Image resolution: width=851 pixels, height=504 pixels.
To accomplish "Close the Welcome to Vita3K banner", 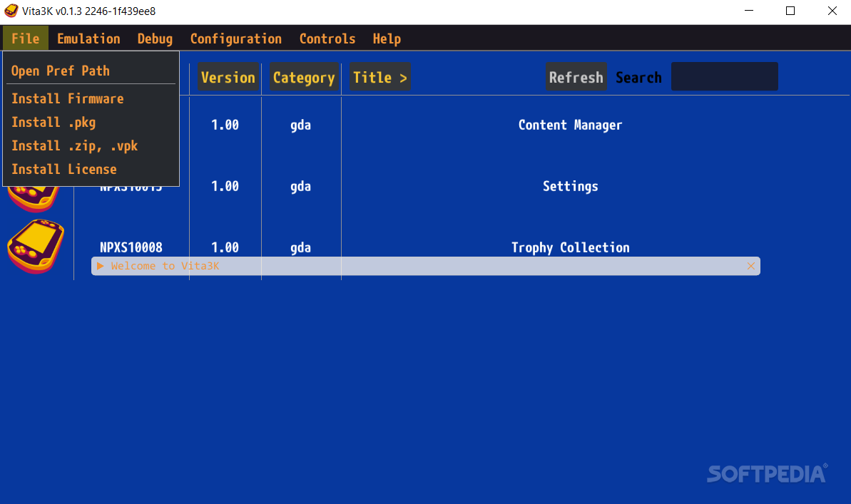I will coord(750,266).
